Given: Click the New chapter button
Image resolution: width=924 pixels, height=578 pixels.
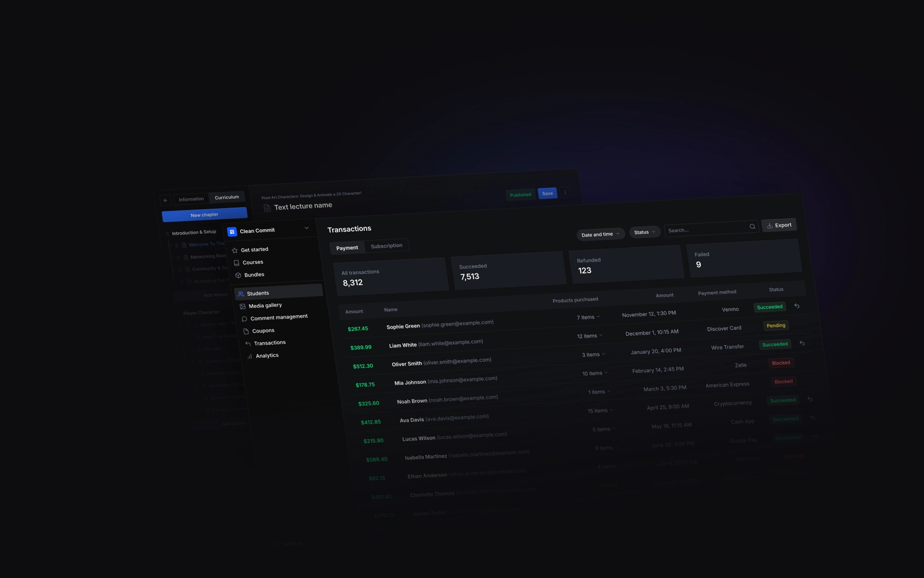Looking at the screenshot, I should (x=204, y=215).
